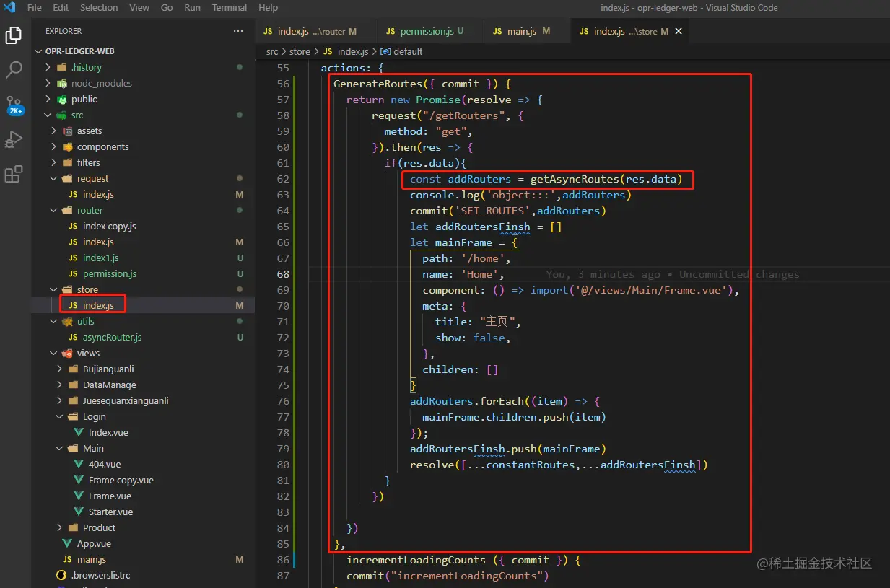Open the View menu

pos(139,7)
